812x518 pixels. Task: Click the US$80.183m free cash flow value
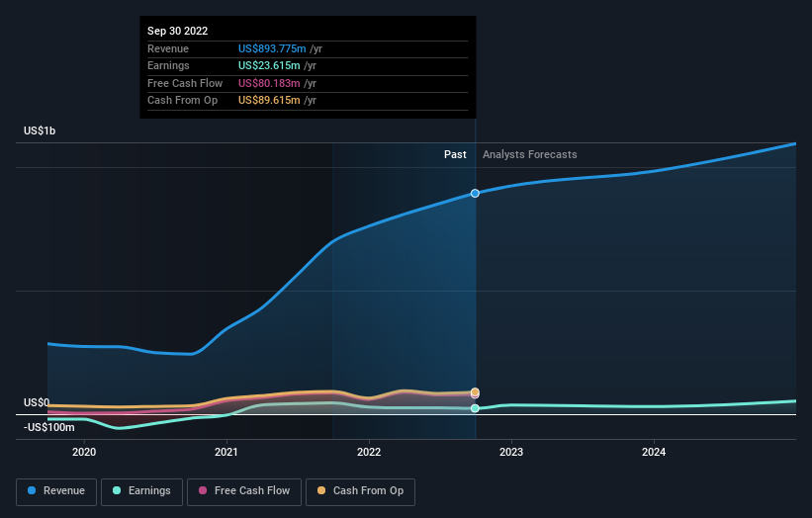tap(269, 83)
